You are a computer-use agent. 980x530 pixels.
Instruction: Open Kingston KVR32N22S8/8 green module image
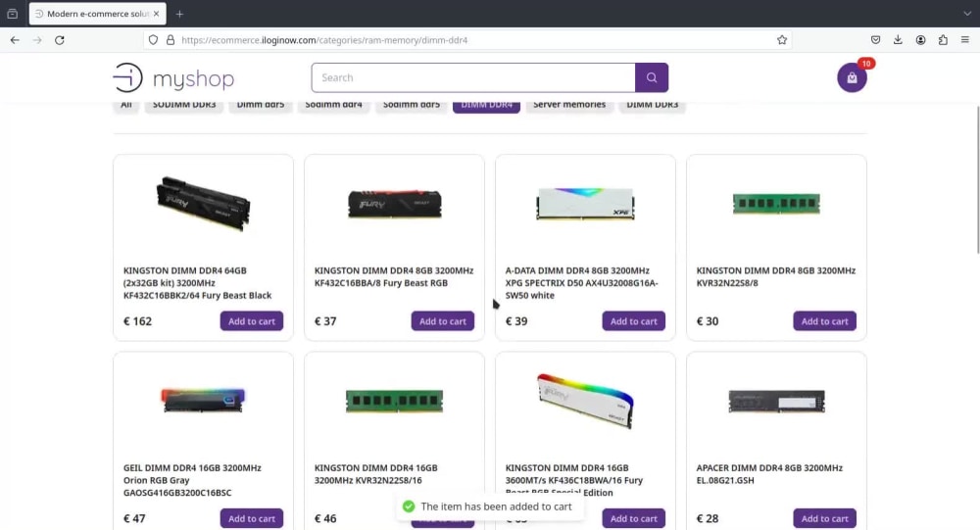[x=776, y=204]
